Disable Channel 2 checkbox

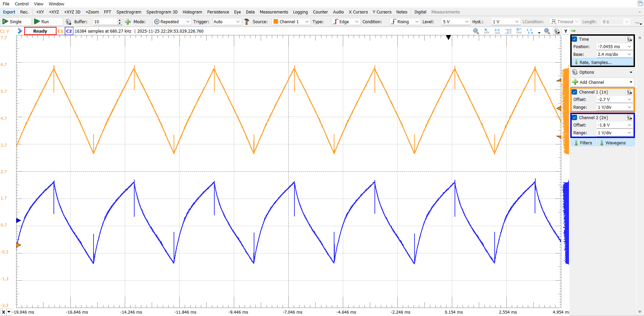click(575, 117)
